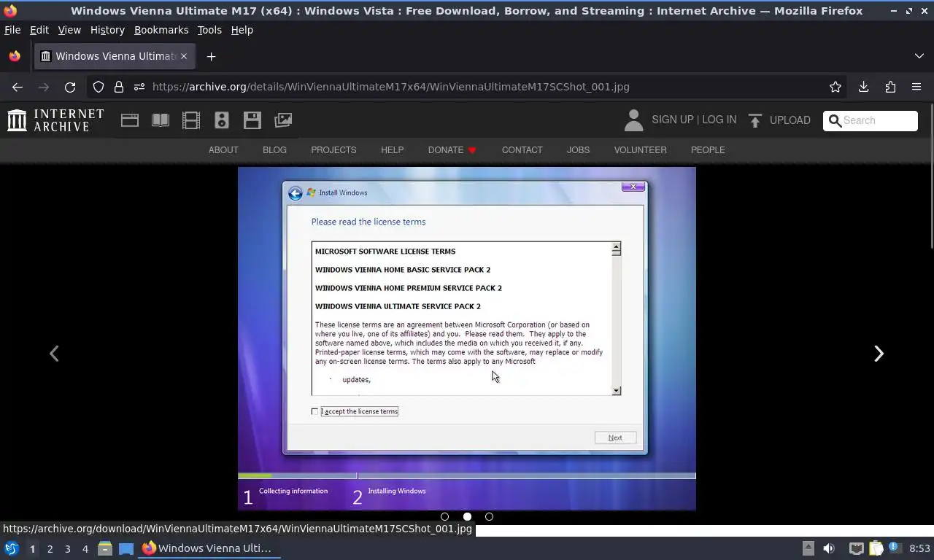
Task: Open the Firefox downloads panel
Action: click(x=864, y=87)
